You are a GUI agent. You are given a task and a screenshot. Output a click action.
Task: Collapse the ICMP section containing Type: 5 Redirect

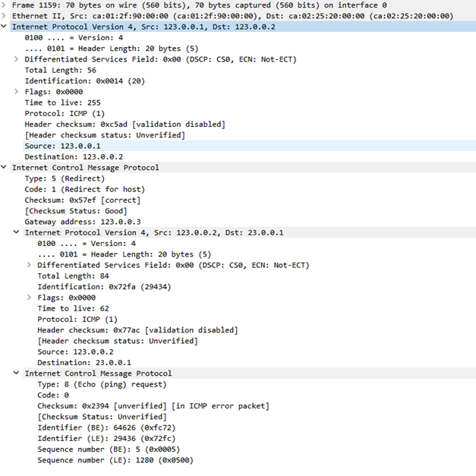coord(5,168)
